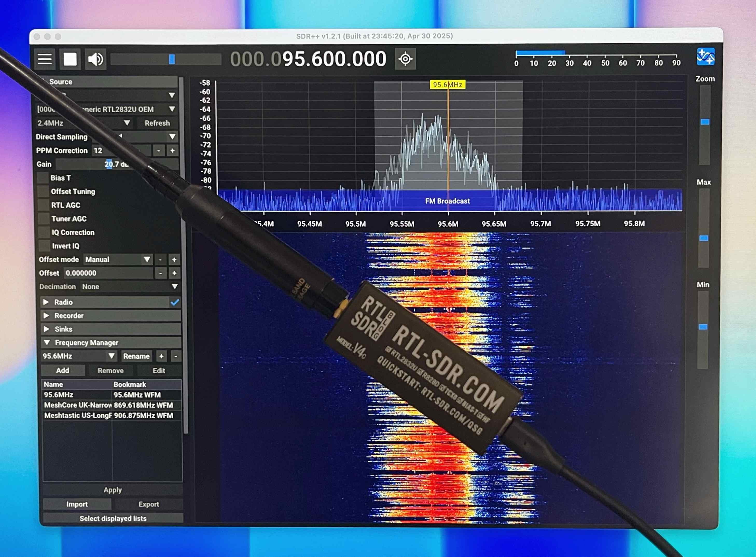Click plus next to Offset mode

coord(174,260)
